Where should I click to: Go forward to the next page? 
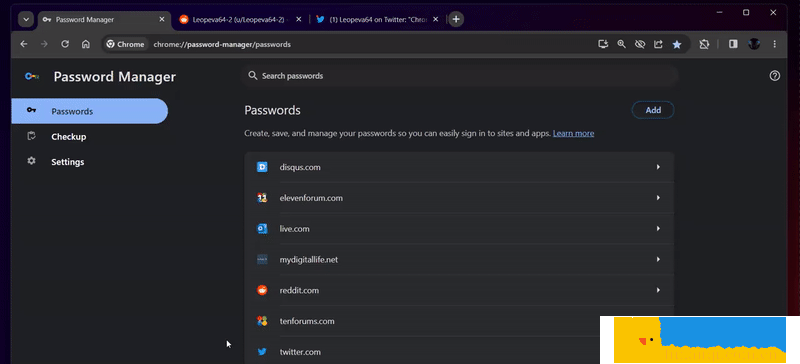click(44, 44)
